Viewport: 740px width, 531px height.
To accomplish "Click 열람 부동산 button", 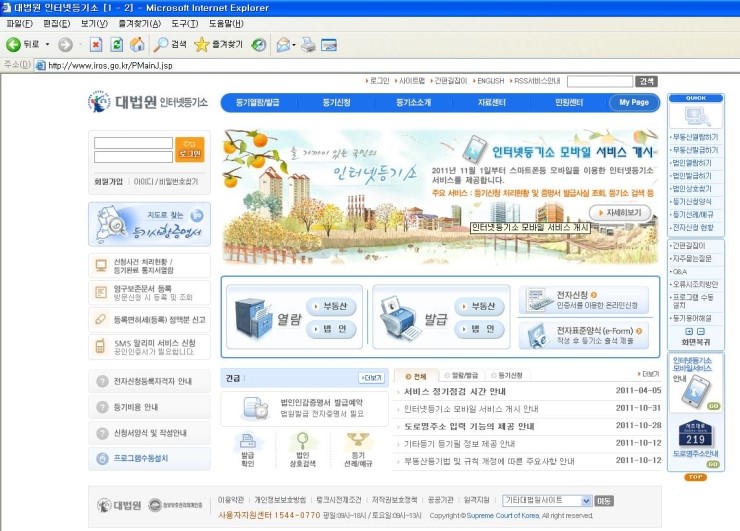I will tap(331, 306).
